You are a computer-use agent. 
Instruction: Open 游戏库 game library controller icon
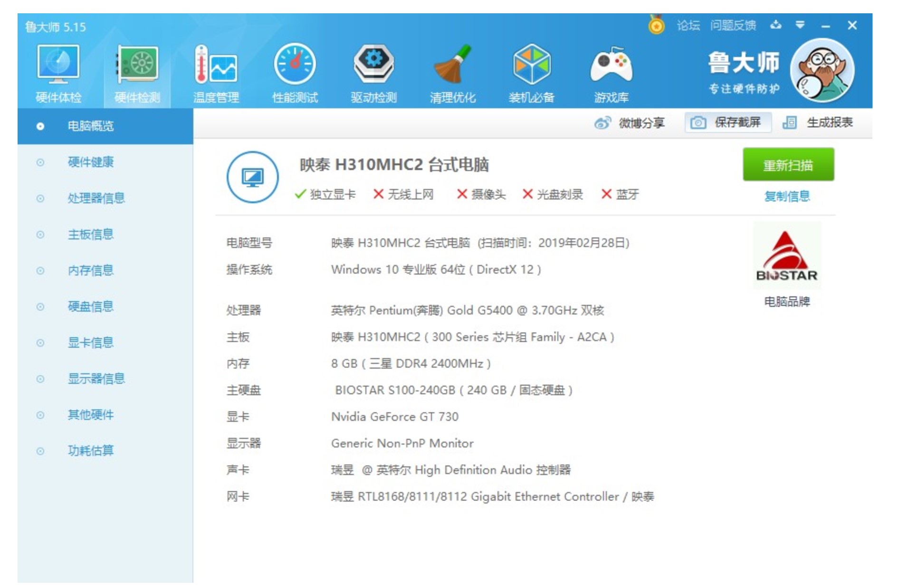tap(611, 74)
